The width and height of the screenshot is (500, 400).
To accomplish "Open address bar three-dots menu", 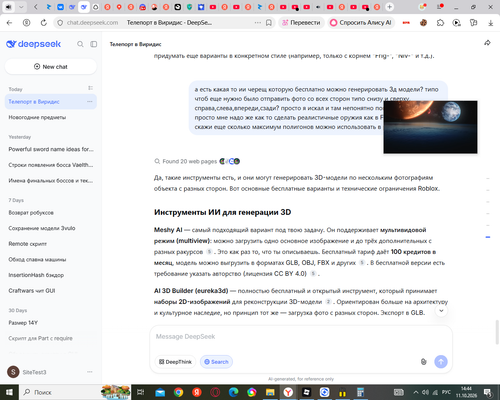I will tap(258, 23).
